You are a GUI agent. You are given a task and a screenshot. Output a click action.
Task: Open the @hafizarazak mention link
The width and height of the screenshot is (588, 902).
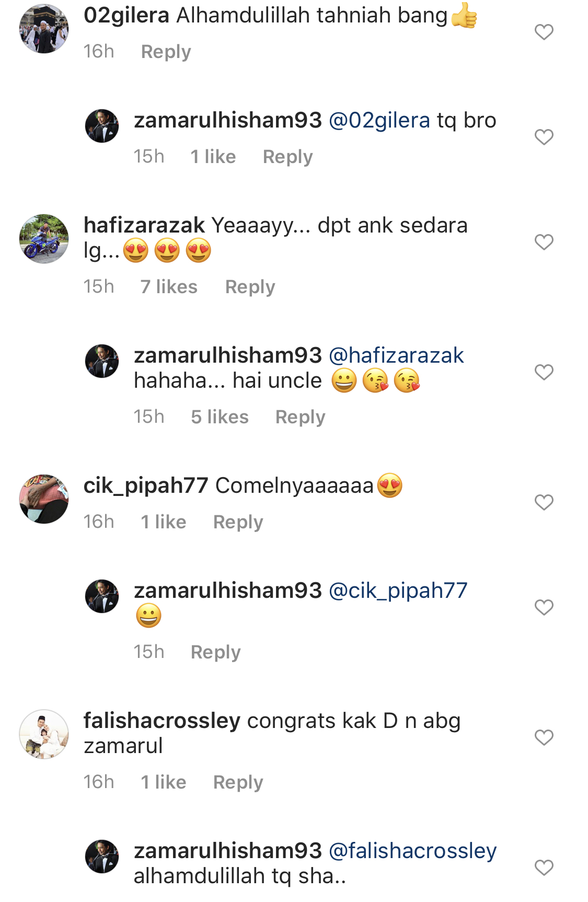click(x=396, y=355)
